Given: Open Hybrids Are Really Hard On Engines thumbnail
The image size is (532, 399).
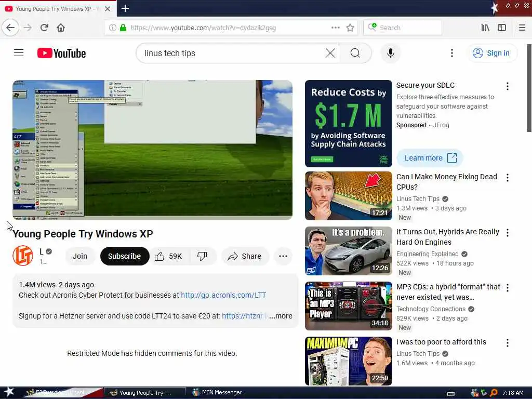Looking at the screenshot, I should point(349,251).
